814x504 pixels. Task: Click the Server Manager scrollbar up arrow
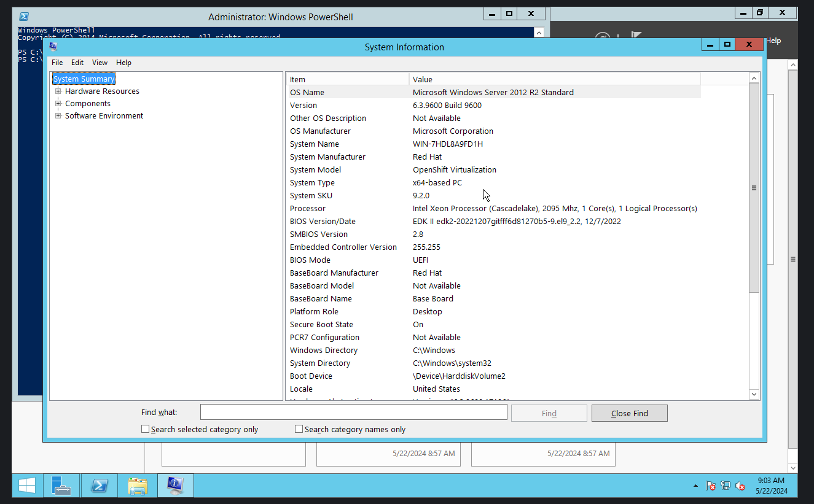coord(792,64)
